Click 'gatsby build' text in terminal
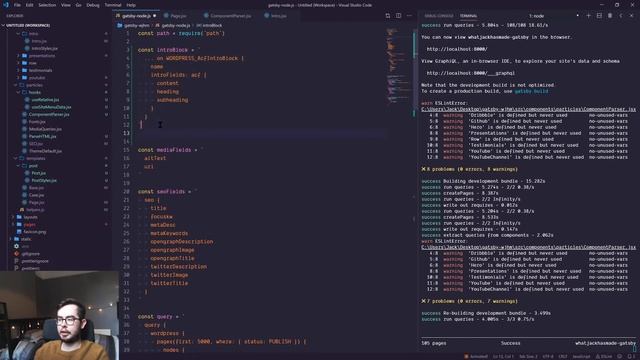Screen dimensions: 640x360 tap(531, 91)
